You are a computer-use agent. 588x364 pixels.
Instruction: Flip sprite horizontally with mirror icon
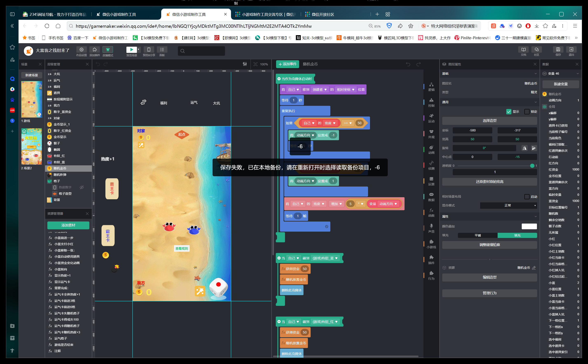[x=525, y=148]
